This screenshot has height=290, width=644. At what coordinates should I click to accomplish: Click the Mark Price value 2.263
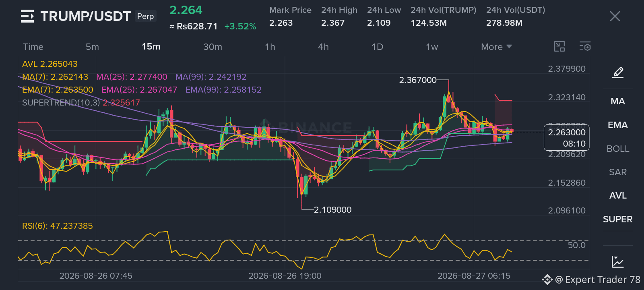click(x=281, y=23)
